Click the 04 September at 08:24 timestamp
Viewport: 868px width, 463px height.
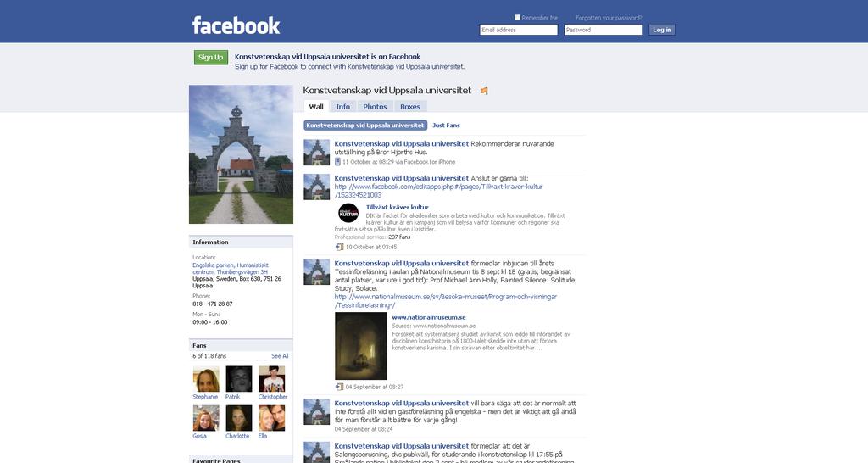(x=364, y=429)
